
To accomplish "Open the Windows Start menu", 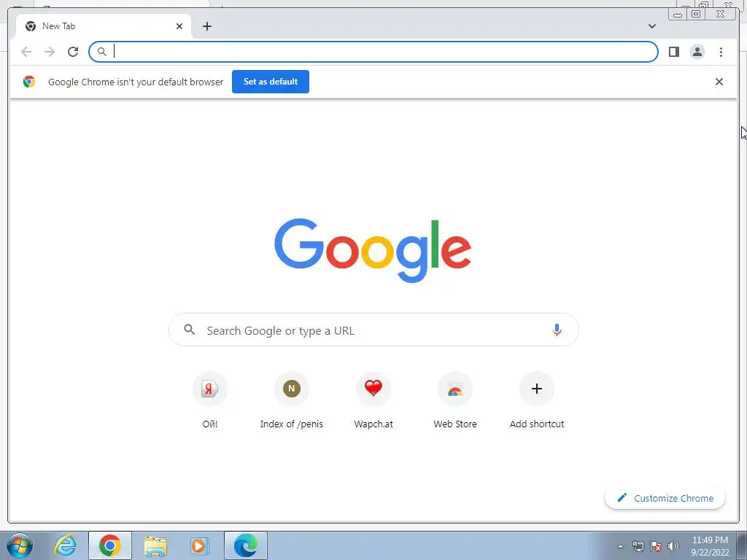I will tap(20, 545).
